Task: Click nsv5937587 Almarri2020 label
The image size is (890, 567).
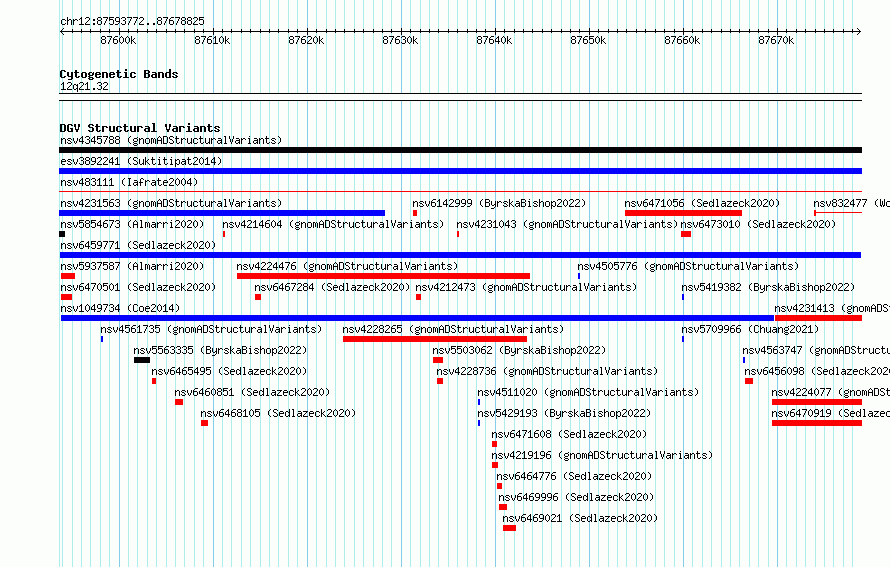Action: click(x=132, y=266)
